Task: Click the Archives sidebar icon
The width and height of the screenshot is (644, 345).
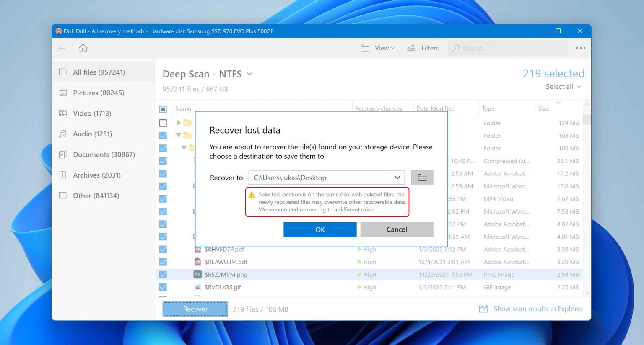Action: click(63, 175)
